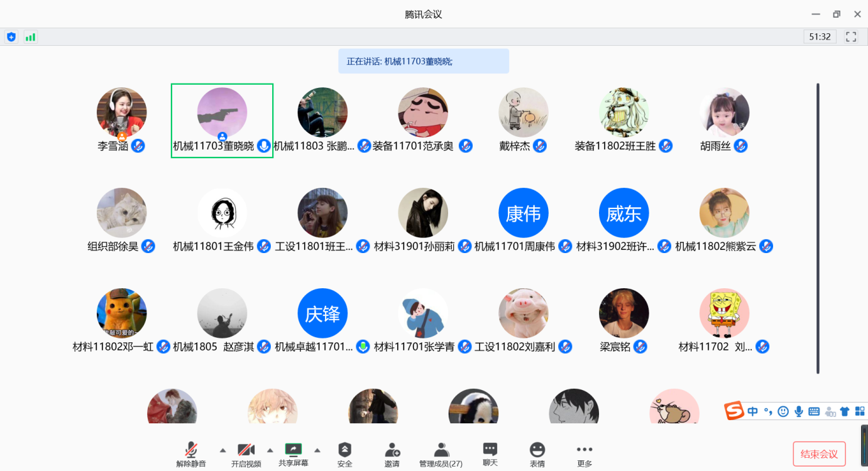Turn on camera with 开启视频 button
The image size is (868, 471).
tap(246, 454)
